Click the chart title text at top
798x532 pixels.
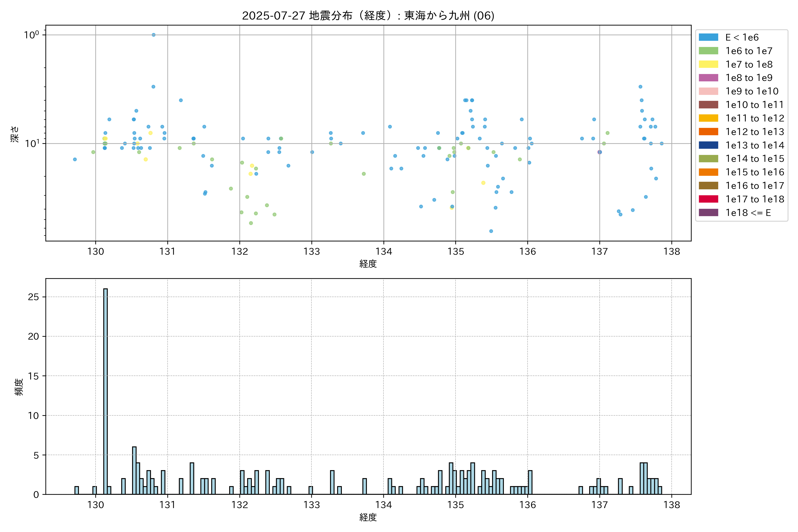pos(368,16)
